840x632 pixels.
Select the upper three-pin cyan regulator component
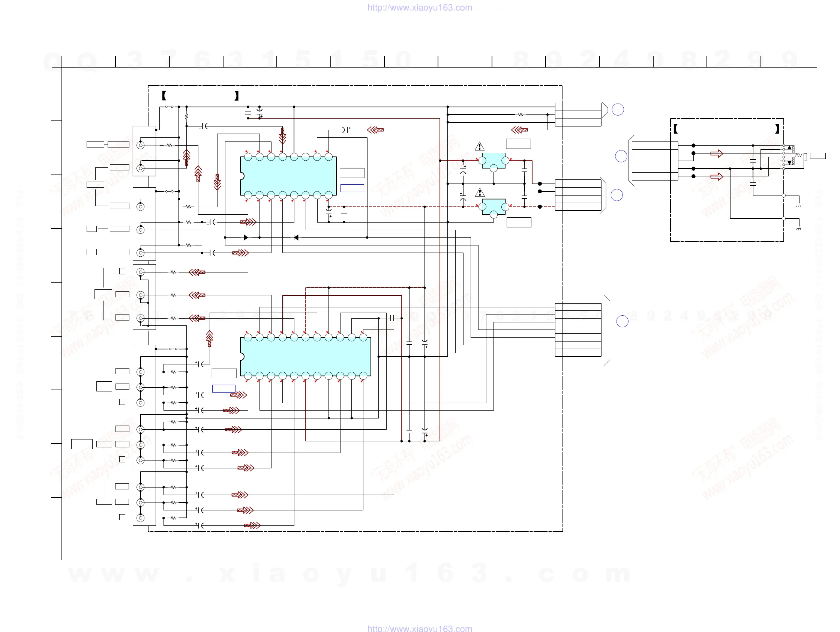click(x=493, y=160)
